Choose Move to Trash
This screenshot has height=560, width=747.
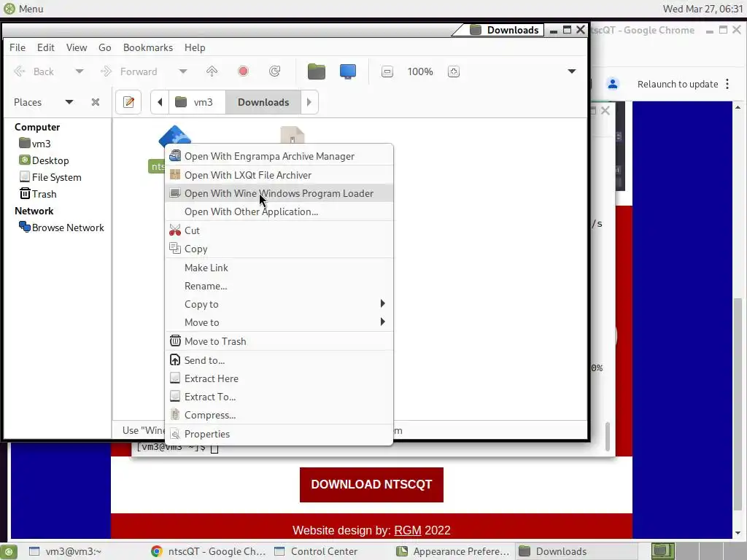(279, 341)
